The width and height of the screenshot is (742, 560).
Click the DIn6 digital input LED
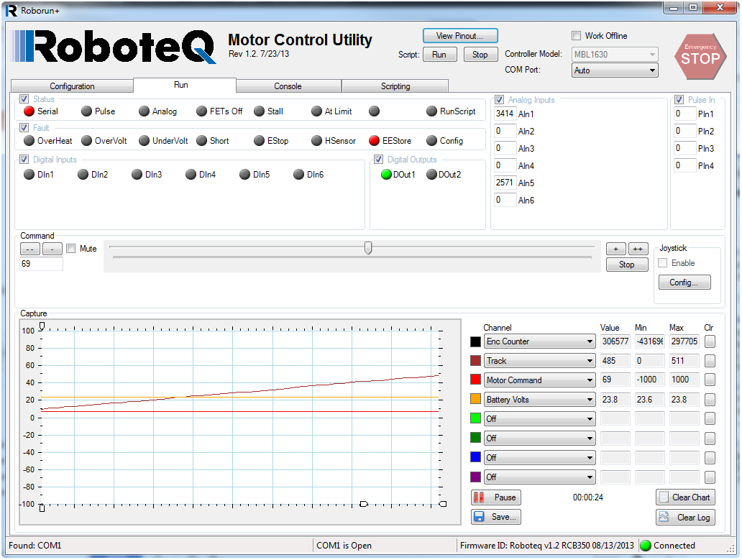coord(298,175)
